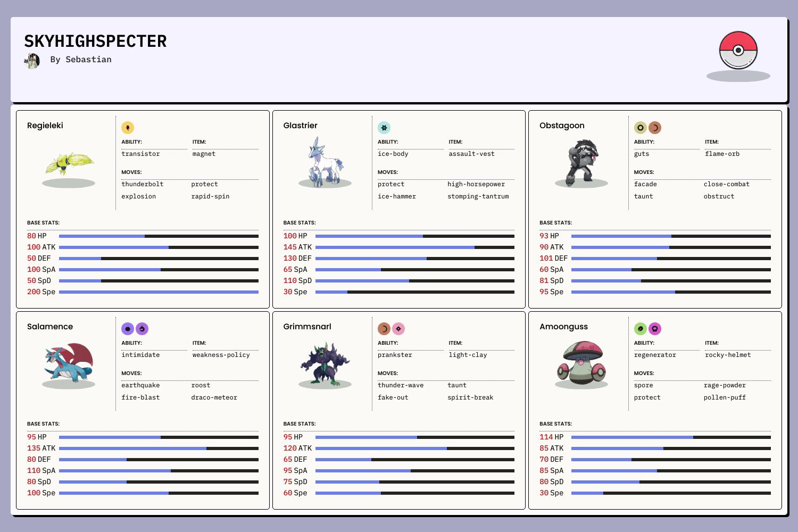Click Obstagoon's Normal type icon

[x=641, y=128]
